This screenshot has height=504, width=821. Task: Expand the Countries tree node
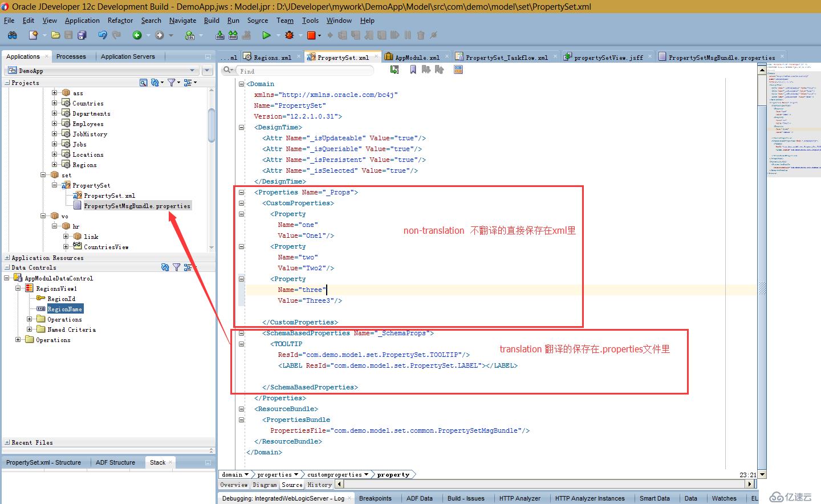(55, 103)
